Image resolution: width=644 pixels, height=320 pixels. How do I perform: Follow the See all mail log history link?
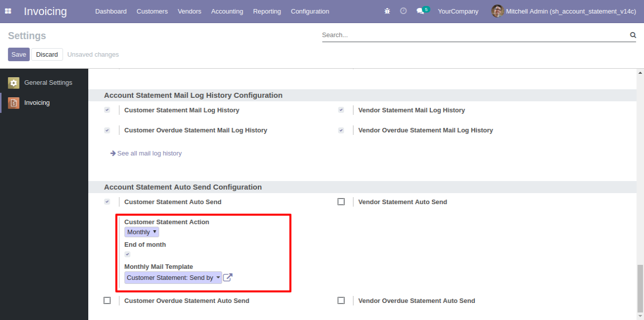click(146, 153)
